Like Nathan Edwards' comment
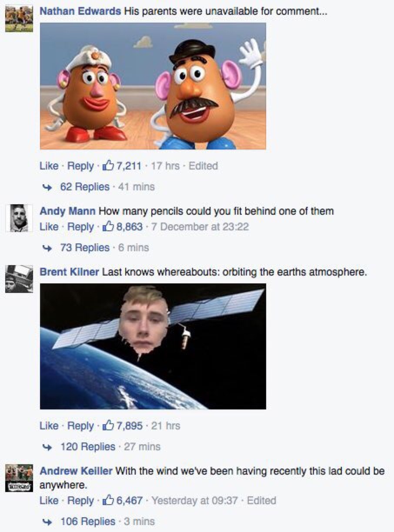This screenshot has height=532, width=394. coord(49,166)
